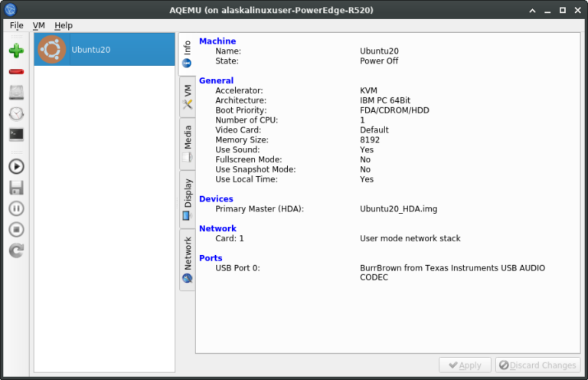Screen dimensions: 588x380
Task: Click the floppy disk save state icon
Action: pyautogui.click(x=16, y=187)
